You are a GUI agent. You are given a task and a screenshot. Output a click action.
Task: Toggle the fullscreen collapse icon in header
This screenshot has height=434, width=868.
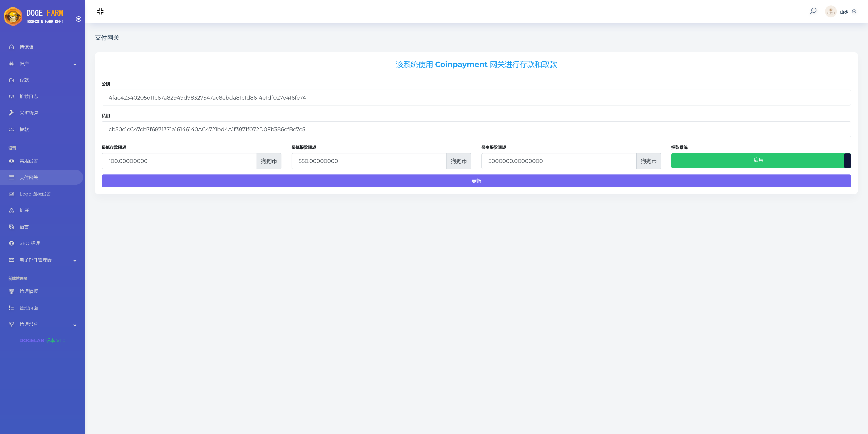100,11
